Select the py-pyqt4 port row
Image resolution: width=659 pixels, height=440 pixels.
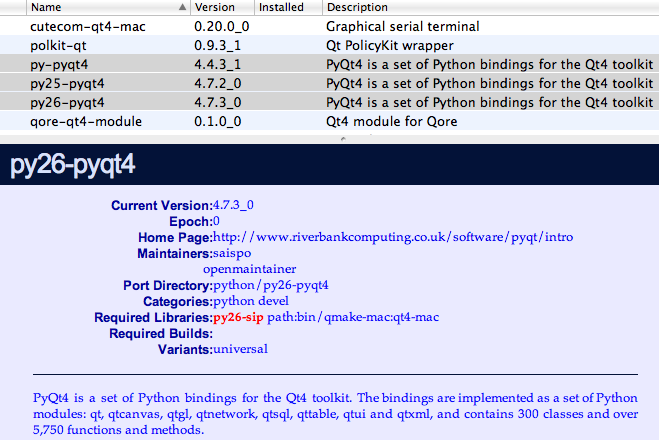(330, 64)
